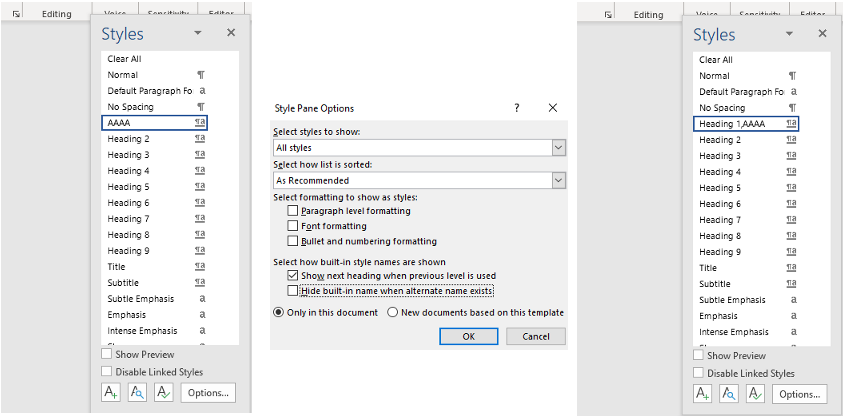Check Hide built-in name when alternate name exists

tap(292, 291)
